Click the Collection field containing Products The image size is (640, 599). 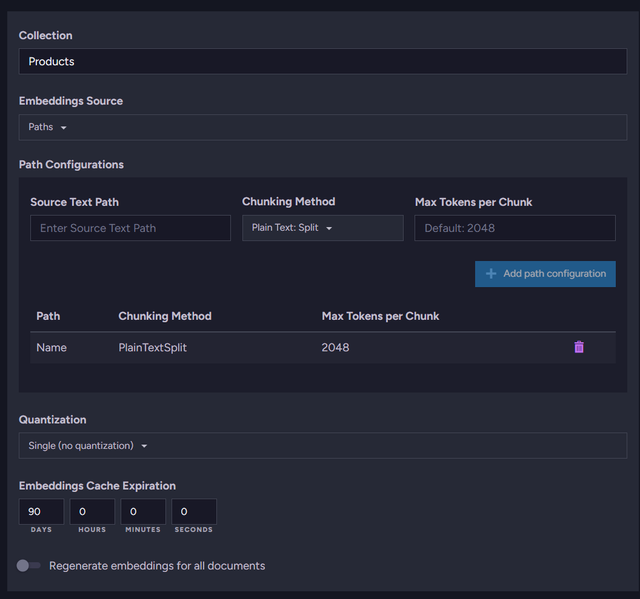point(322,62)
